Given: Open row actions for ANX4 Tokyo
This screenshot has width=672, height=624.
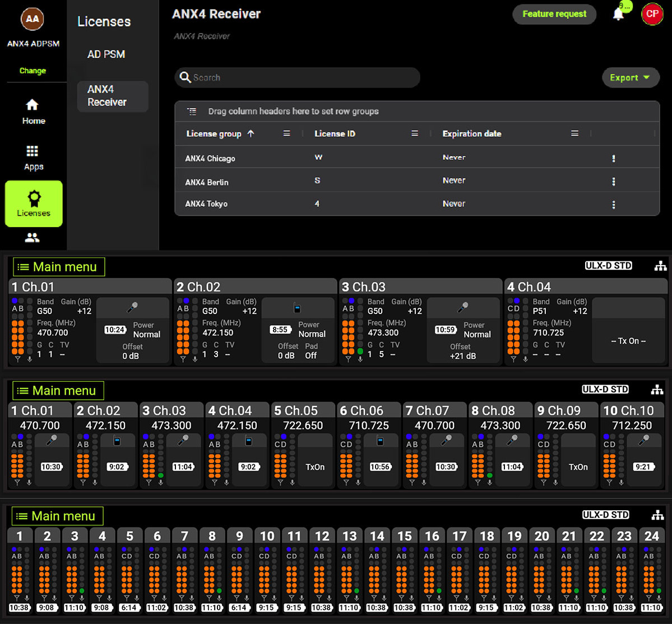Looking at the screenshot, I should [x=613, y=205].
